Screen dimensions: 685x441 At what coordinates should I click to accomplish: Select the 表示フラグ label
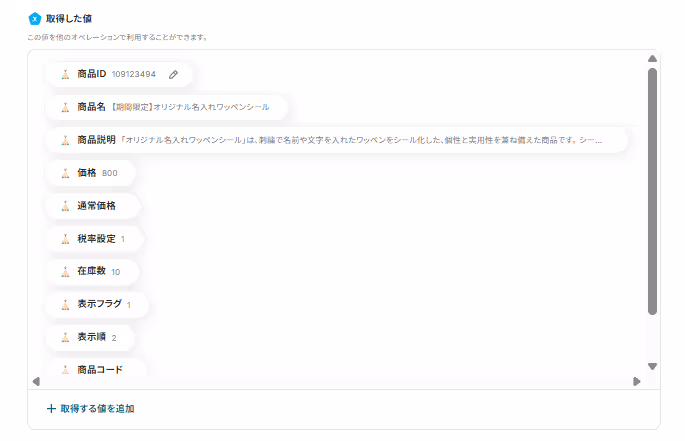click(x=100, y=304)
